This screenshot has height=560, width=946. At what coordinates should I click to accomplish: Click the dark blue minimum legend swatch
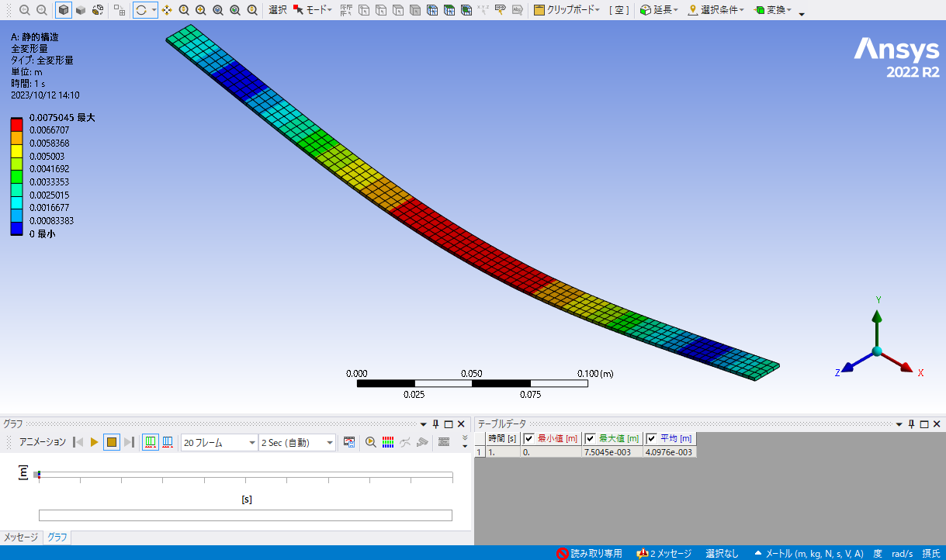[x=16, y=228]
